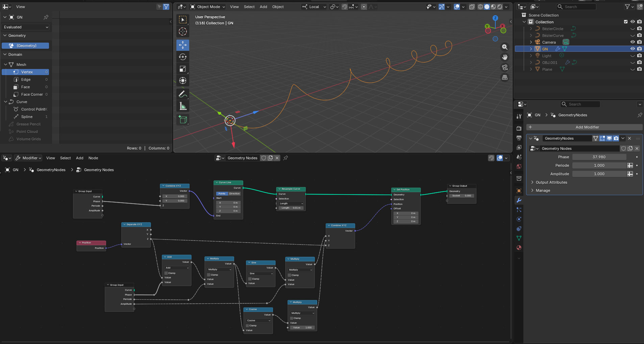
Task: Choose the Annotate tool
Action: 183,94
